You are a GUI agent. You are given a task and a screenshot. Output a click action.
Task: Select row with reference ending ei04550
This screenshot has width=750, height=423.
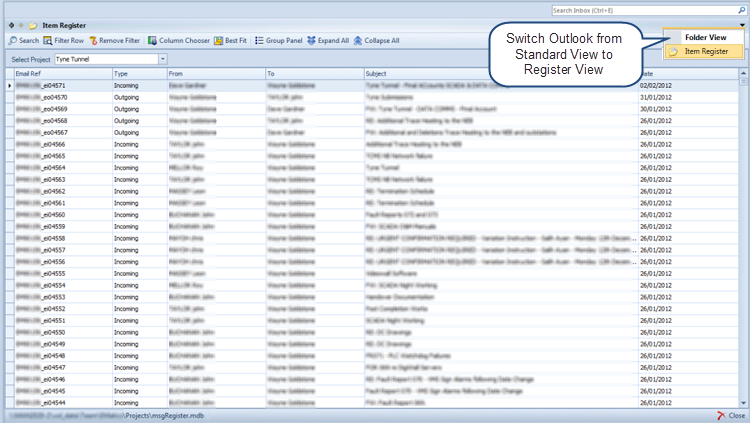pyautogui.click(x=372, y=332)
